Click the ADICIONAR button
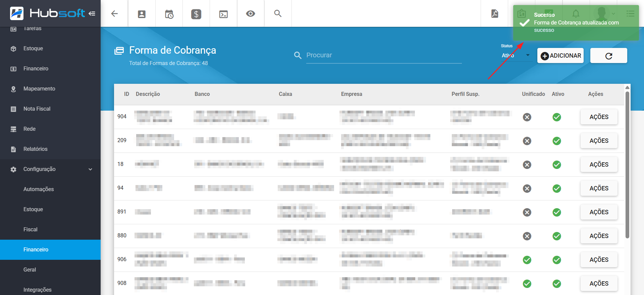 (560, 56)
